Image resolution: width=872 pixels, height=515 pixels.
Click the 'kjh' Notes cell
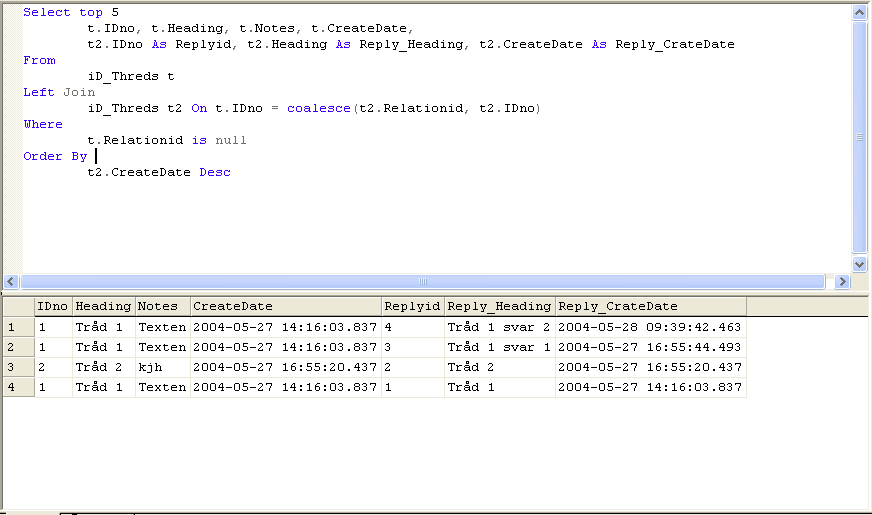(x=162, y=368)
